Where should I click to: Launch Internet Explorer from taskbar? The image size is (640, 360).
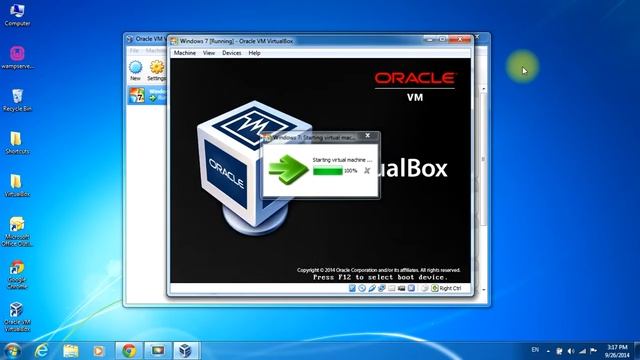[x=41, y=351]
